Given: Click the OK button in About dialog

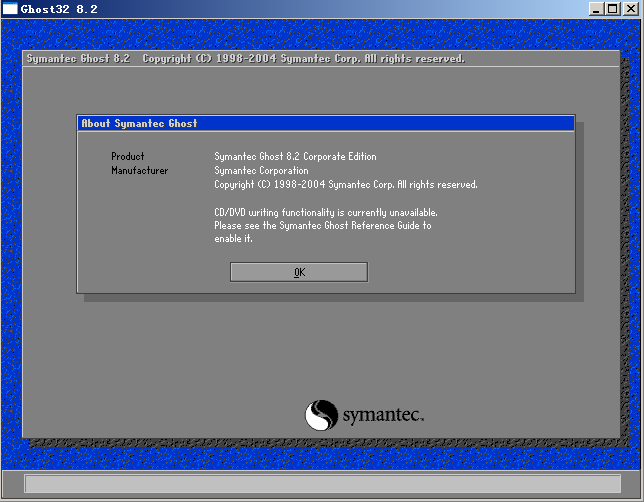Looking at the screenshot, I should pos(299,272).
